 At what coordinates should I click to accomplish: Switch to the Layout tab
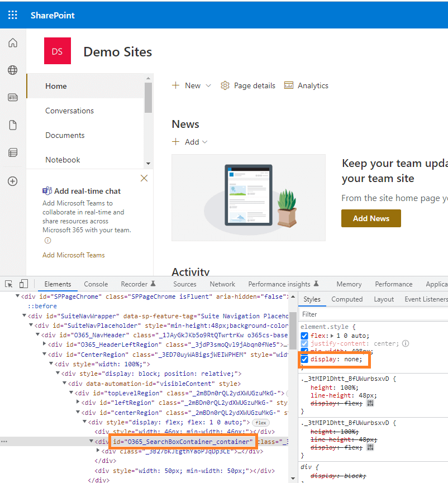pyautogui.click(x=384, y=299)
